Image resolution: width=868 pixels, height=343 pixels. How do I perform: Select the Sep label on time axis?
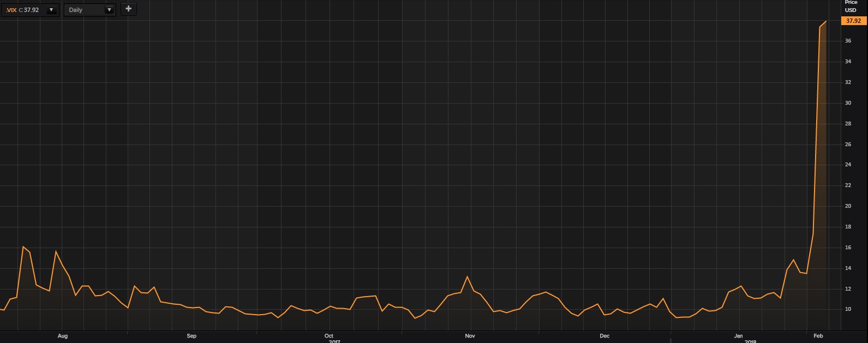point(191,336)
